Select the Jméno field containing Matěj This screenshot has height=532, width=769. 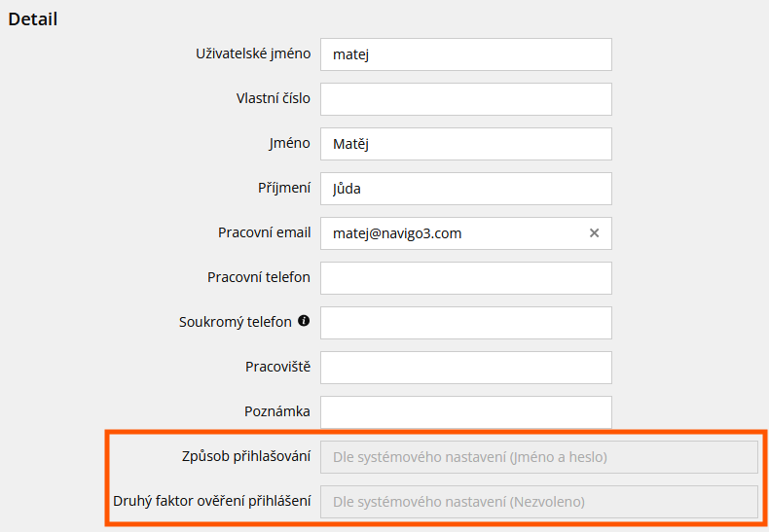[465, 144]
